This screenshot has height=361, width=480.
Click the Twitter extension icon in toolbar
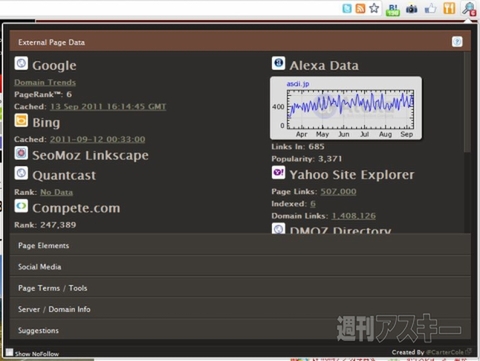click(x=347, y=8)
